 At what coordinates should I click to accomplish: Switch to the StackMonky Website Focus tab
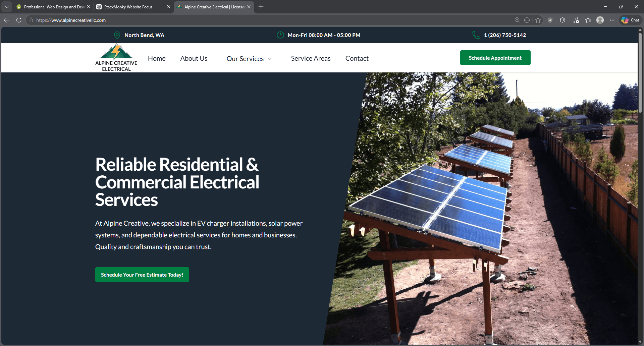127,7
